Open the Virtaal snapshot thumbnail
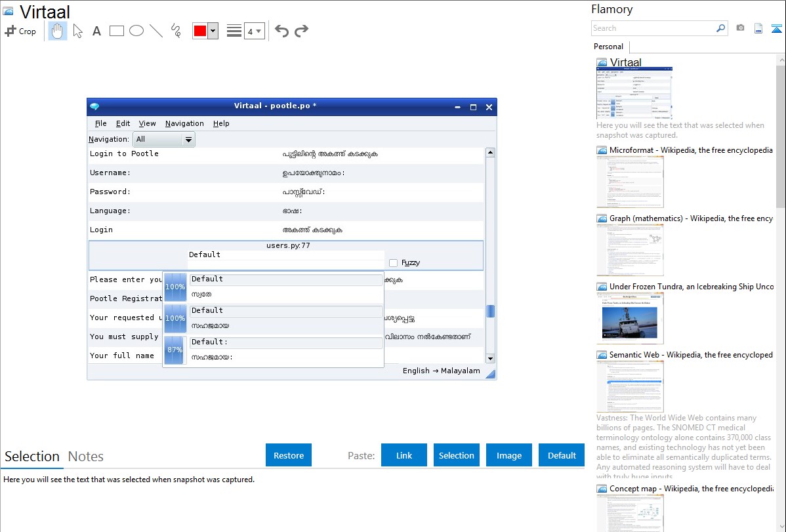The width and height of the screenshot is (786, 532). pyautogui.click(x=634, y=94)
